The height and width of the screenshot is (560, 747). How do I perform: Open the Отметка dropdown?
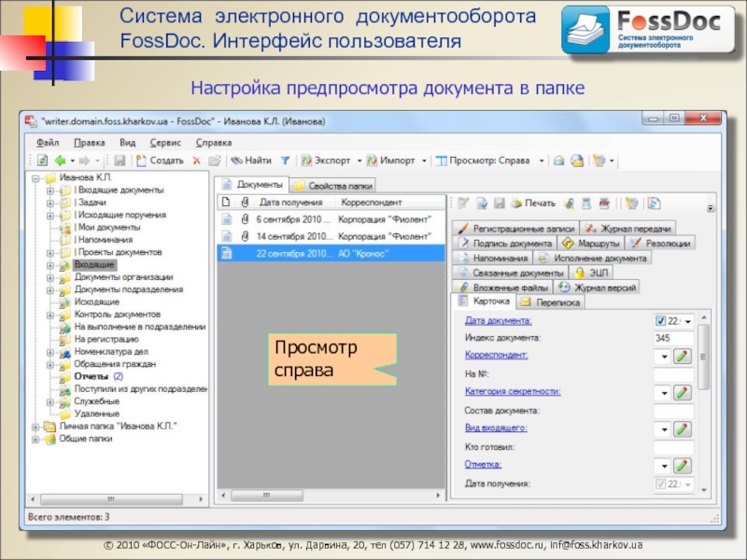pos(664,466)
